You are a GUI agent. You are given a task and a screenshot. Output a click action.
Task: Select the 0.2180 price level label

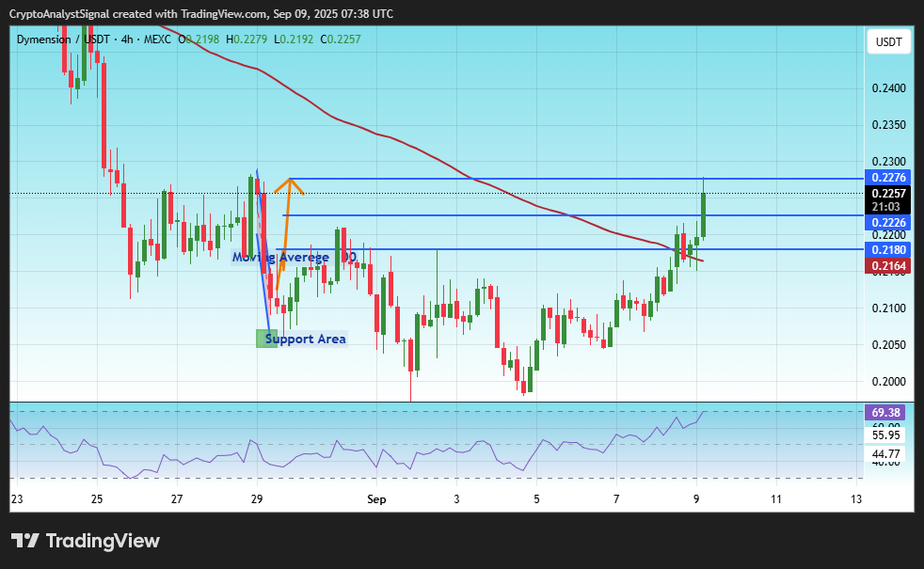coord(887,250)
